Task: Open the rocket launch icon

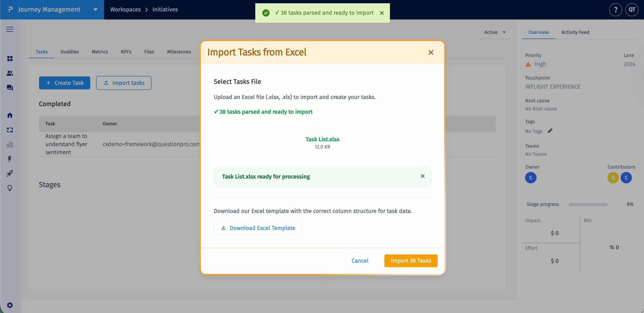Action: (10, 174)
